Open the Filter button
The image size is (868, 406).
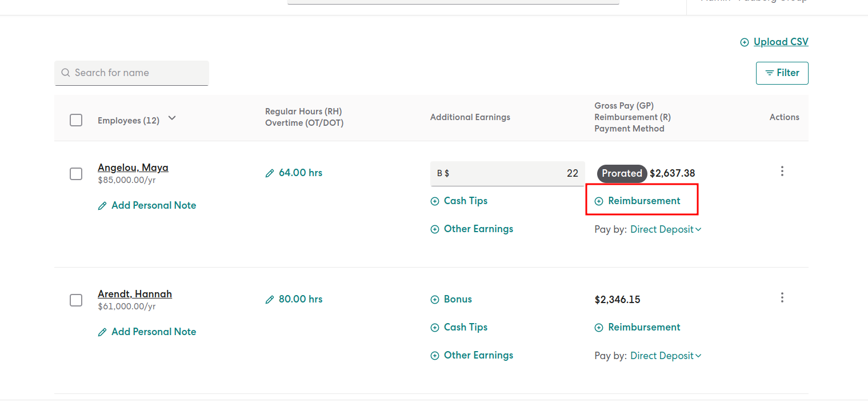(x=782, y=73)
